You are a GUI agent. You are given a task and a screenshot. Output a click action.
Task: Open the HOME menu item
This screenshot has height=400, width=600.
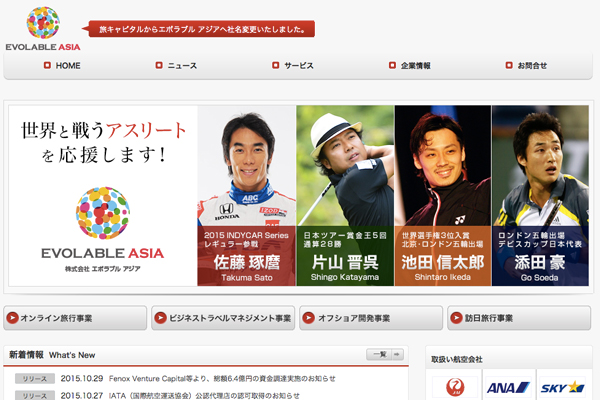pyautogui.click(x=62, y=66)
